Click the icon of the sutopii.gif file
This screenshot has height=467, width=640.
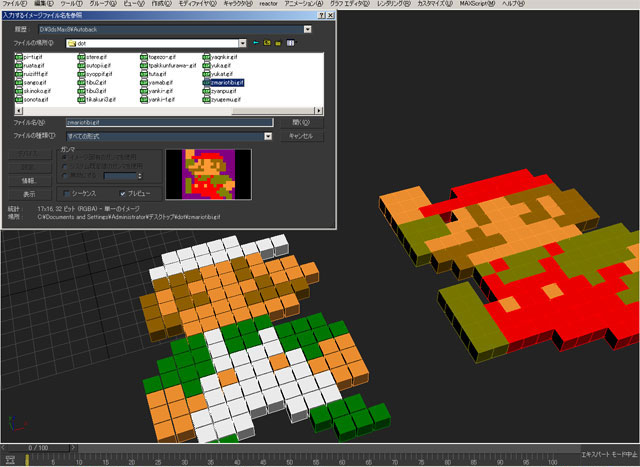[x=81, y=66]
